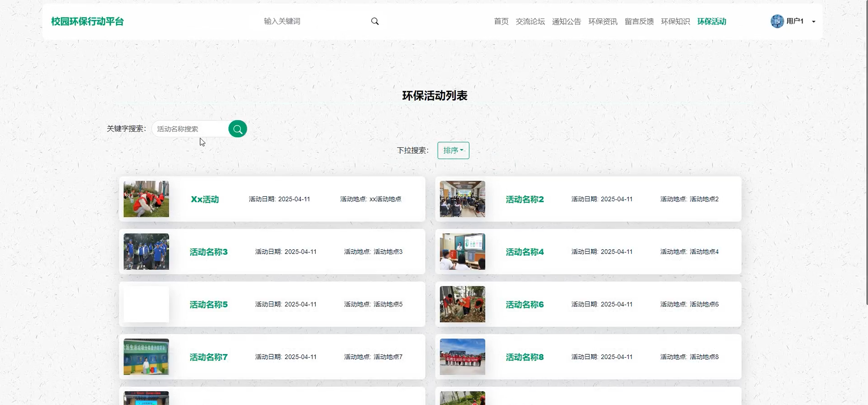Go to 首页 in the navigation
868x405 pixels.
click(501, 21)
